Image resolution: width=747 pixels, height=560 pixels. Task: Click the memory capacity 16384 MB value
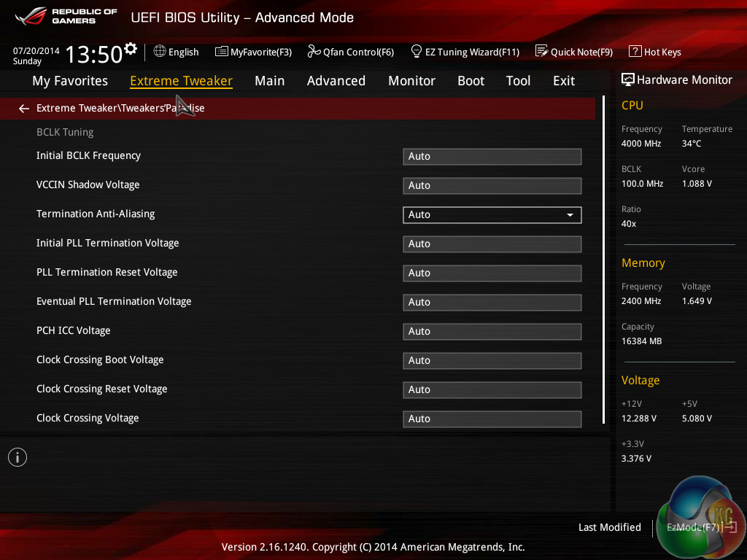(641, 341)
